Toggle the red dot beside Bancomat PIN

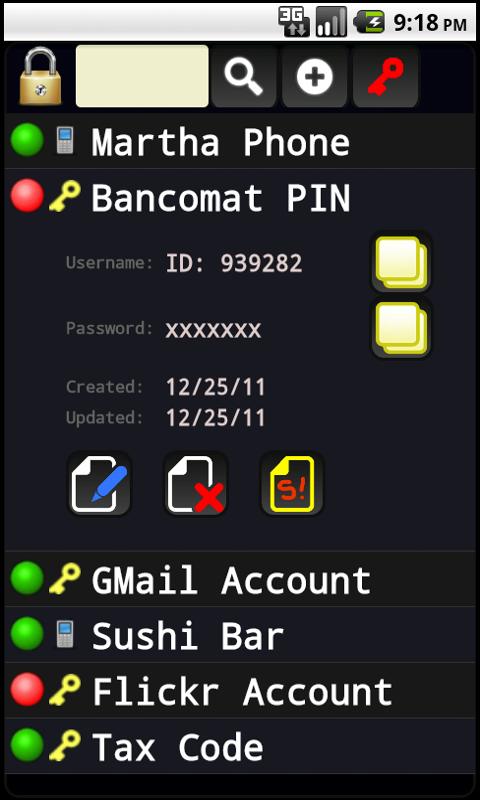[x=27, y=195]
